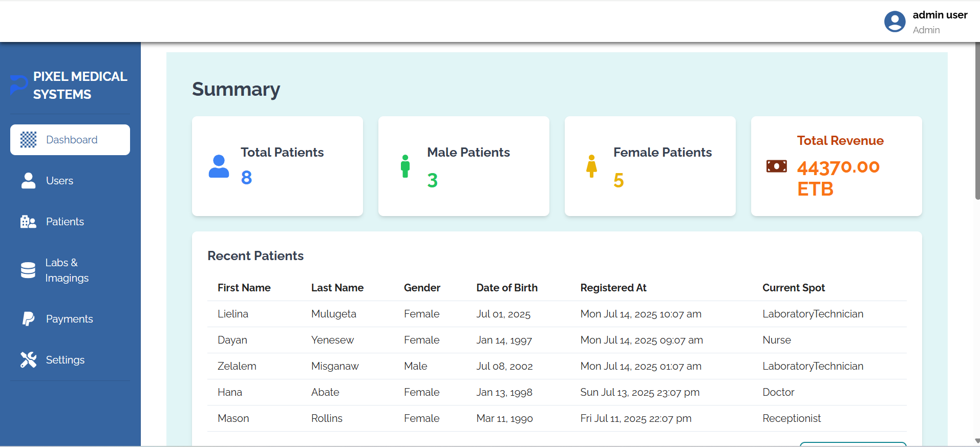Select the Male Patients card
This screenshot has width=980, height=447.
pos(464,166)
